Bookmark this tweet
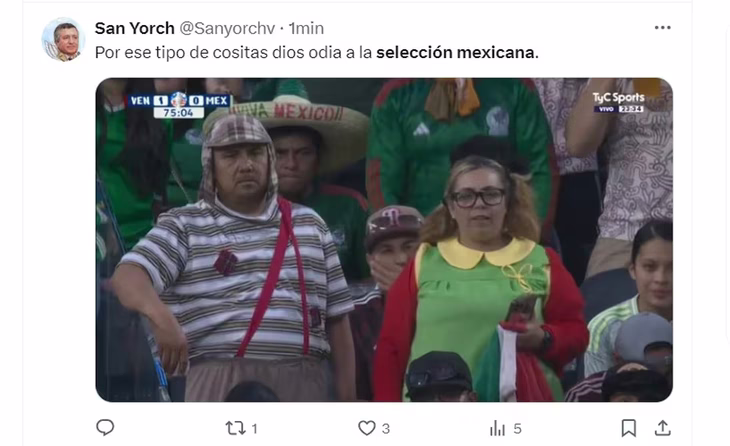The height and width of the screenshot is (446, 730). [629, 428]
